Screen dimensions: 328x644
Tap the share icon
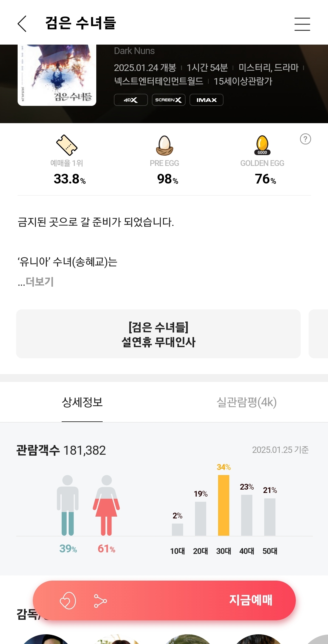[x=100, y=601]
